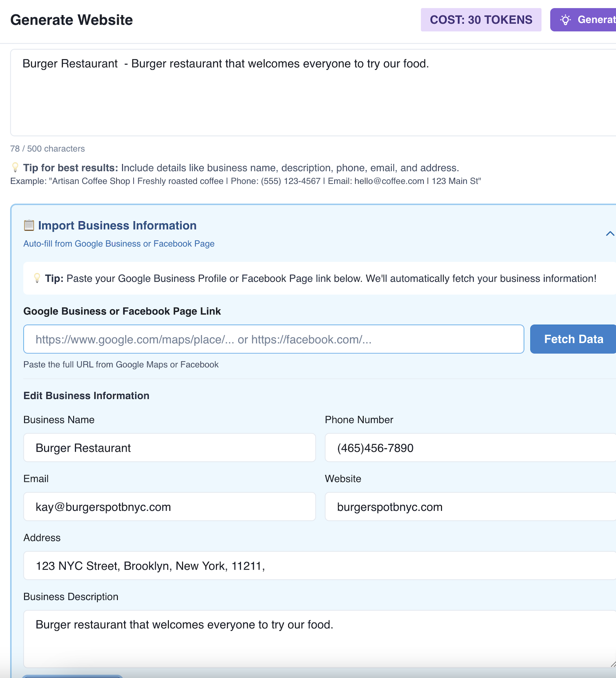Viewport: 616px width, 678px height.
Task: Click the lightbulb icon in the paste-link tip box
Action: coord(38,278)
